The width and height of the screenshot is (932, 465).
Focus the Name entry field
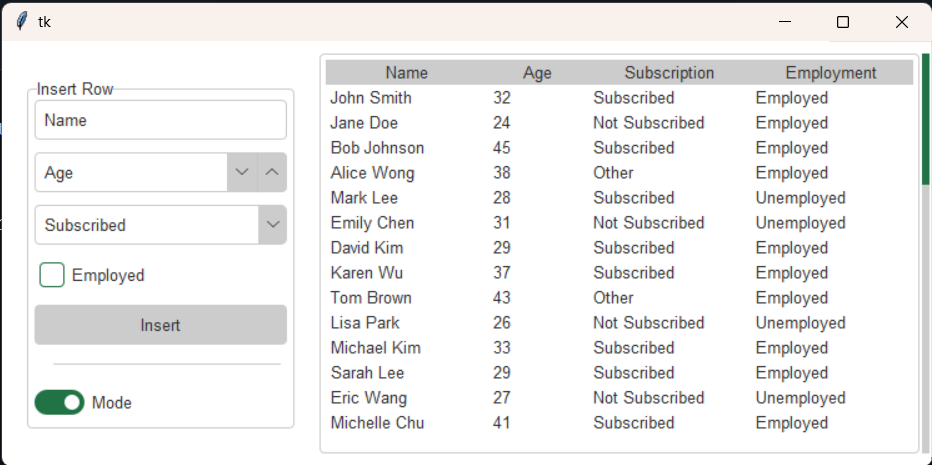pyautogui.click(x=160, y=120)
